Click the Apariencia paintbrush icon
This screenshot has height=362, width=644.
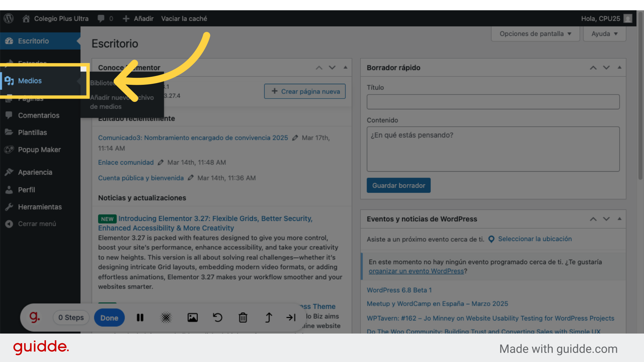9,172
